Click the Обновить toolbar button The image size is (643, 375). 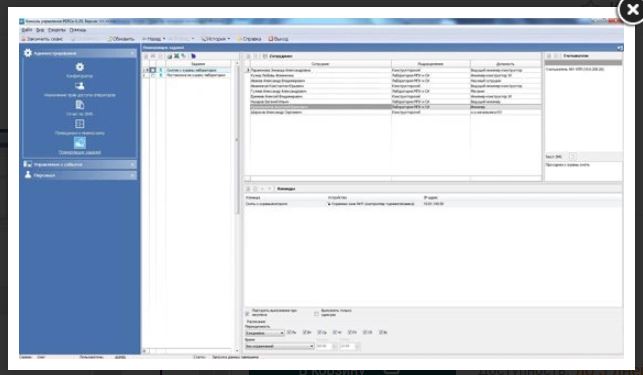pos(121,39)
